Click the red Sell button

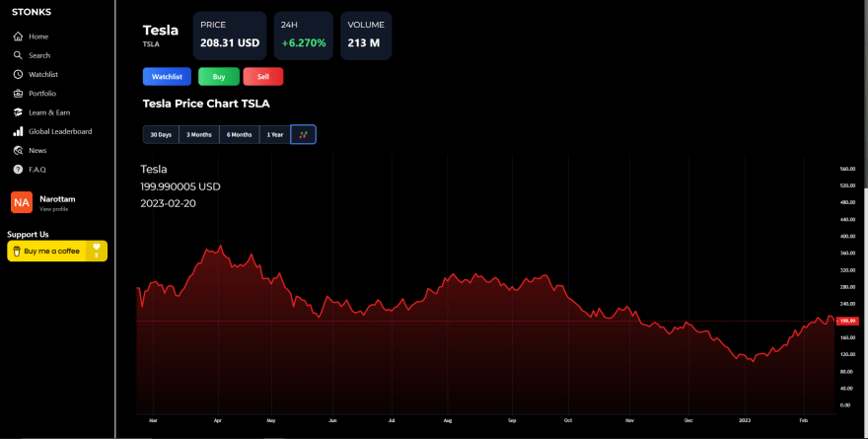point(263,76)
